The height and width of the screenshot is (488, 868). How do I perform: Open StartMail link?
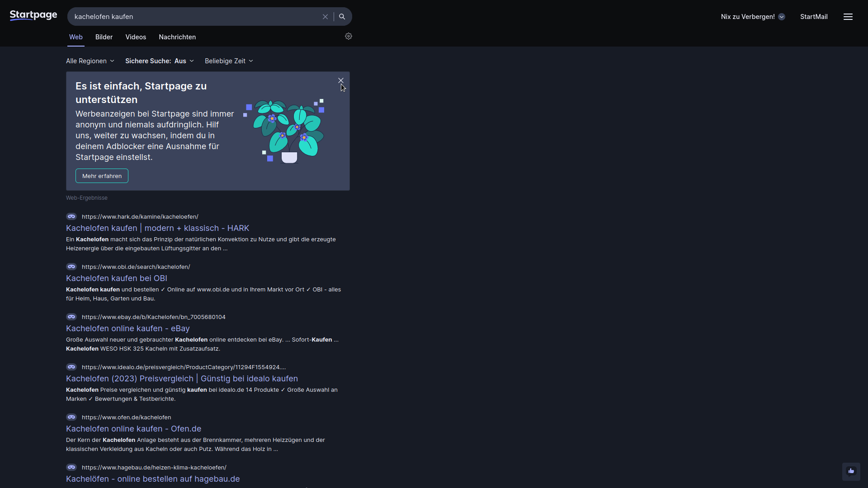[x=814, y=17]
